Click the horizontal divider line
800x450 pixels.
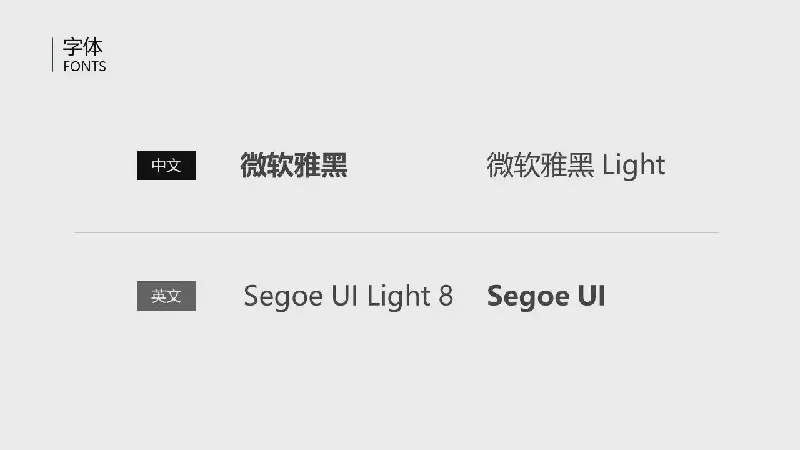[x=396, y=232]
